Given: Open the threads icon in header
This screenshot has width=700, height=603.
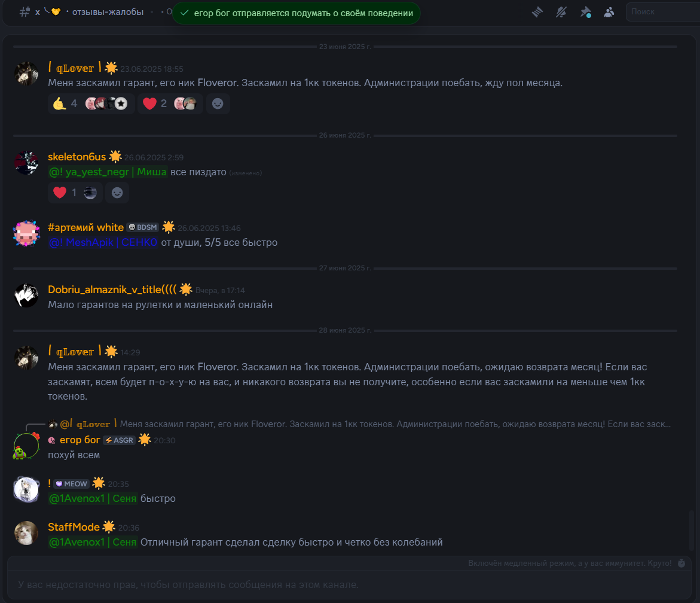Looking at the screenshot, I should [537, 12].
